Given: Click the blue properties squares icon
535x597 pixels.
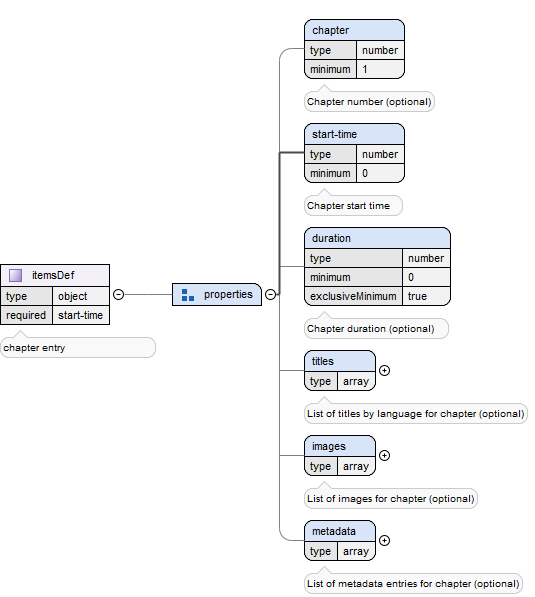Looking at the screenshot, I should [188, 295].
